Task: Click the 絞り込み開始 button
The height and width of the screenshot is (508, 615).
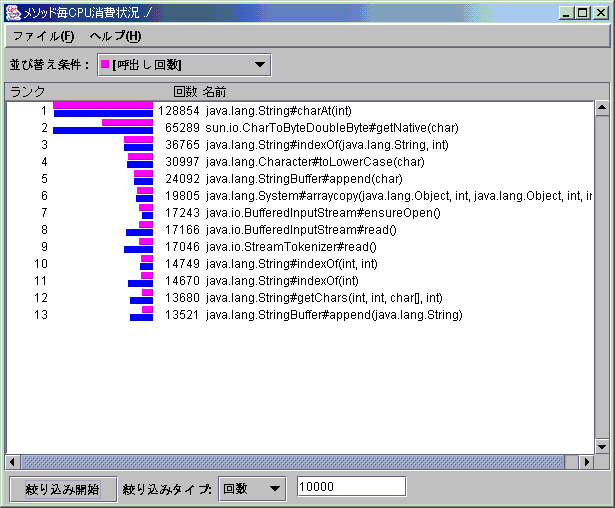Action: (x=63, y=489)
